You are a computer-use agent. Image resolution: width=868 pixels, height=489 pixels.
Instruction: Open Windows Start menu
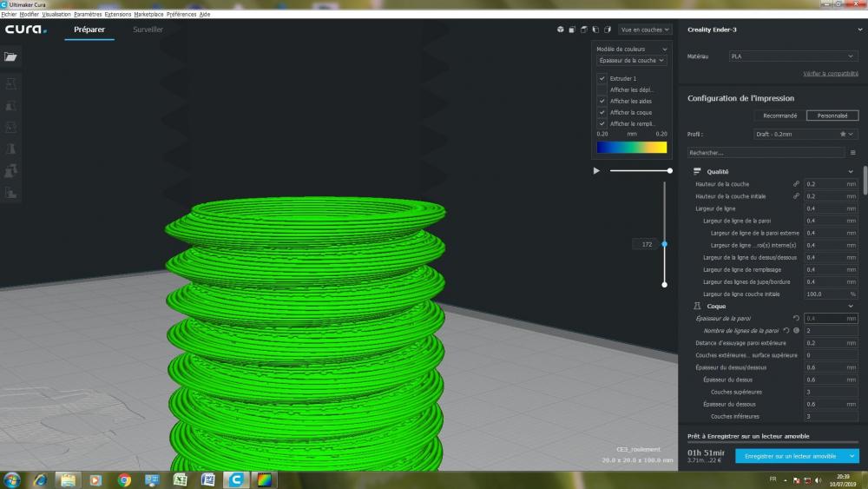click(x=11, y=479)
